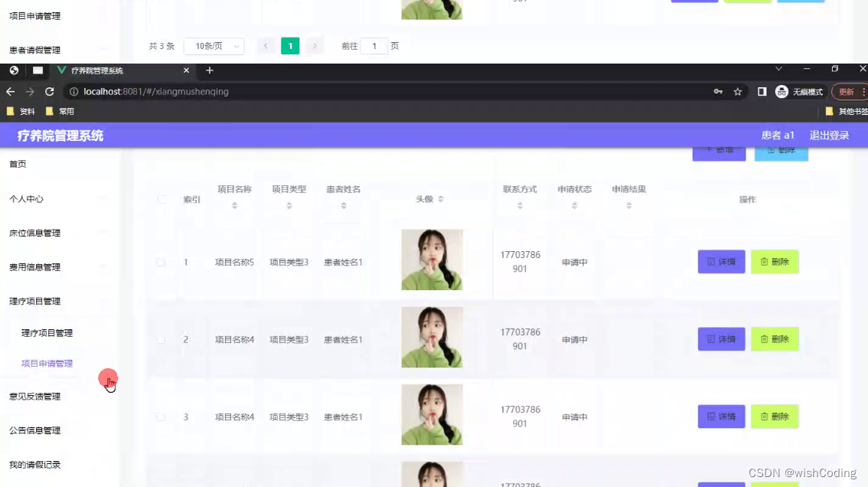
Task: Go back in browser history
Action: tap(11, 91)
